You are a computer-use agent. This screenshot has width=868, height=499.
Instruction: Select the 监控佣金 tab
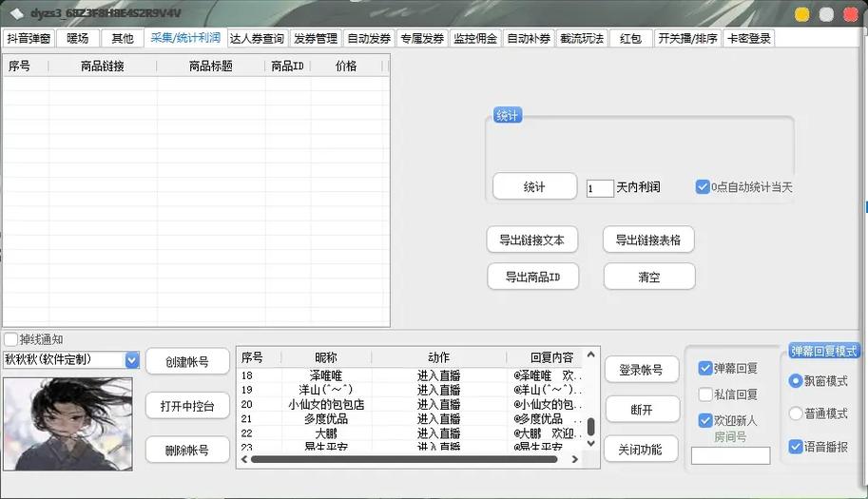pyautogui.click(x=475, y=38)
